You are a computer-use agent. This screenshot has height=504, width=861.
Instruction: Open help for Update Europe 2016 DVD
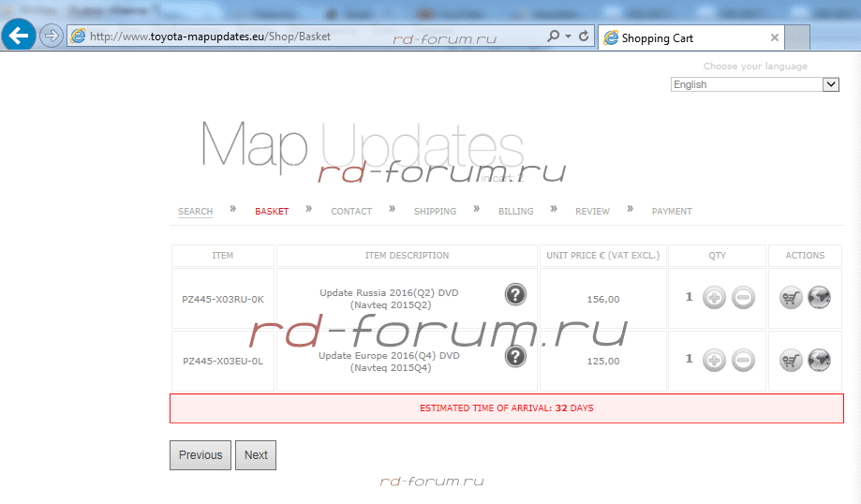point(515,357)
